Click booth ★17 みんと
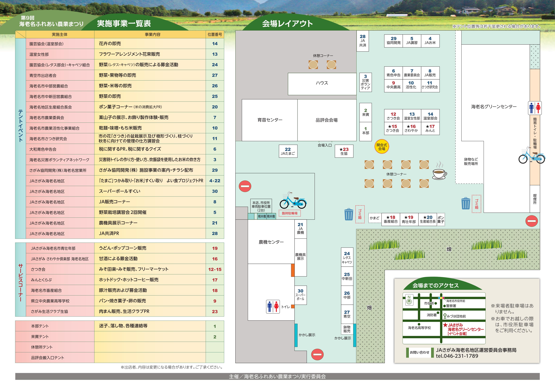The image size is (555, 392). [x=430, y=128]
